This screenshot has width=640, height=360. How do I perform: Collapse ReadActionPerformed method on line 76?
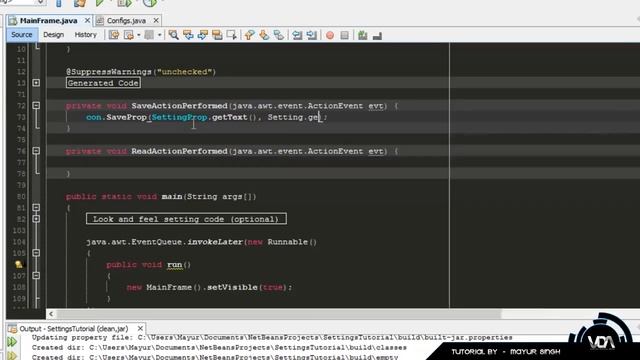(36, 151)
